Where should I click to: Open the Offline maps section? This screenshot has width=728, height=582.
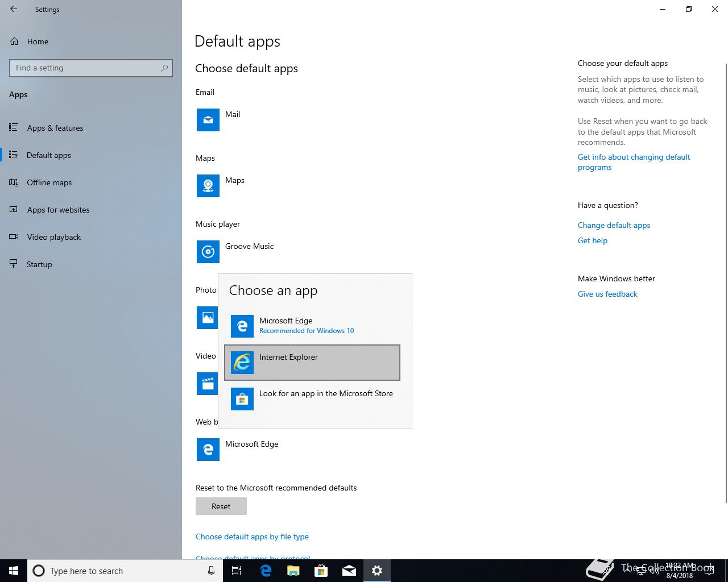[x=91, y=182]
